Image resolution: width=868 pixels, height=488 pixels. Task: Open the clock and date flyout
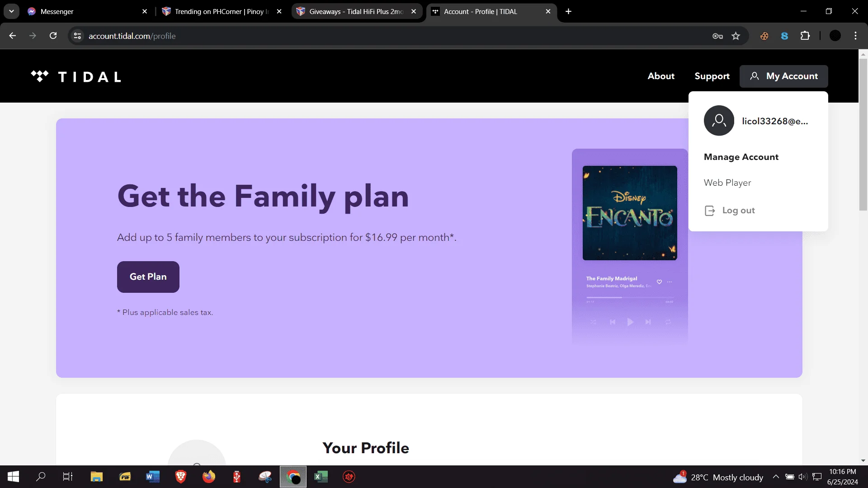(843, 477)
